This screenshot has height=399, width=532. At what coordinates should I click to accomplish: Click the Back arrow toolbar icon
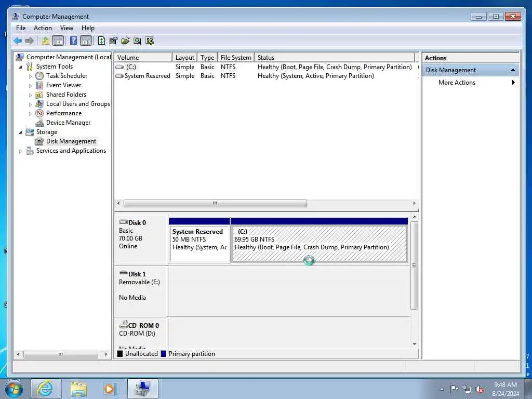pyautogui.click(x=18, y=41)
